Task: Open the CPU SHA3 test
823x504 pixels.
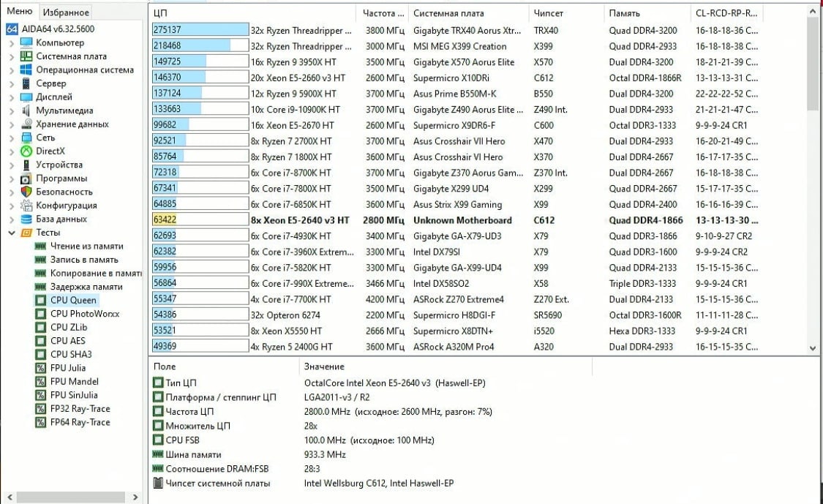Action: coord(71,354)
